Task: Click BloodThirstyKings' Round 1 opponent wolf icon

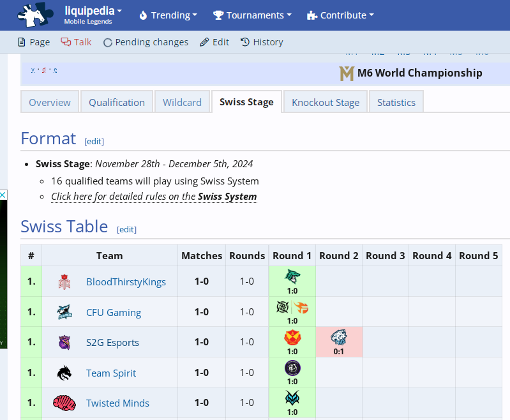Action: [292, 276]
